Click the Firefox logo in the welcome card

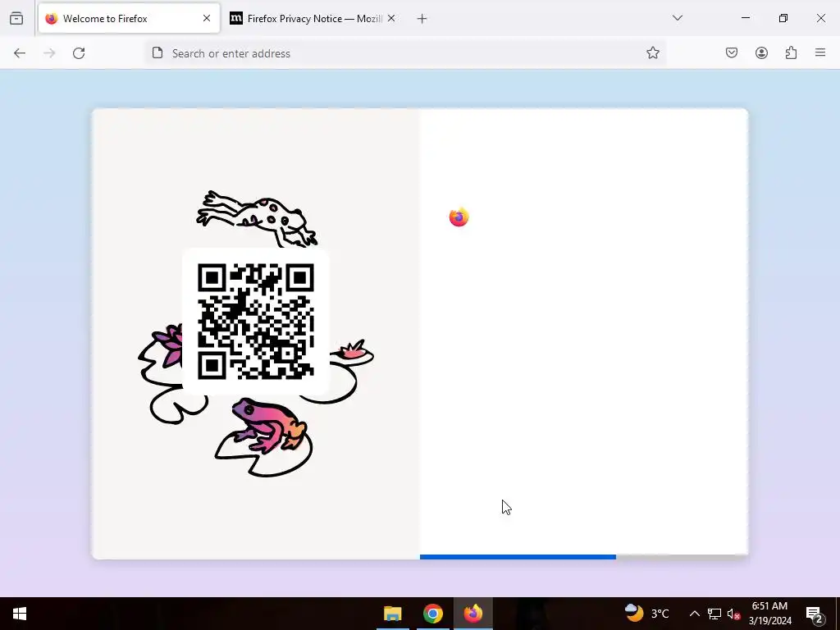coord(459,217)
